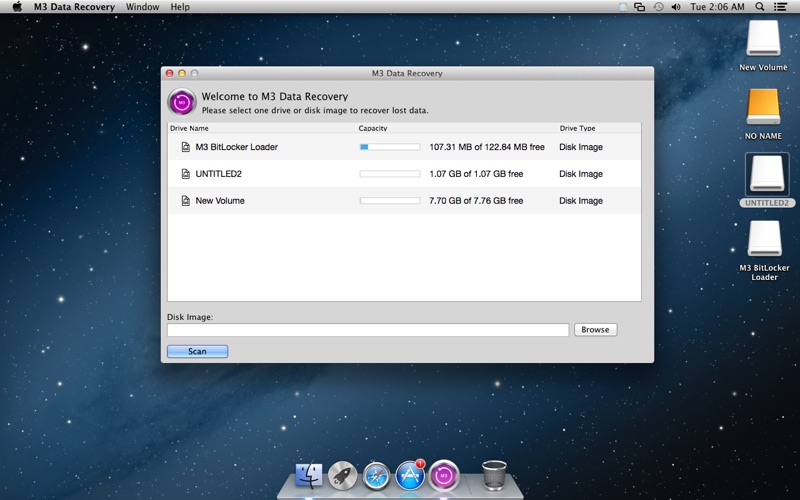Click the New Volume capacity bar
Viewport: 800px width, 500px height.
click(x=390, y=201)
